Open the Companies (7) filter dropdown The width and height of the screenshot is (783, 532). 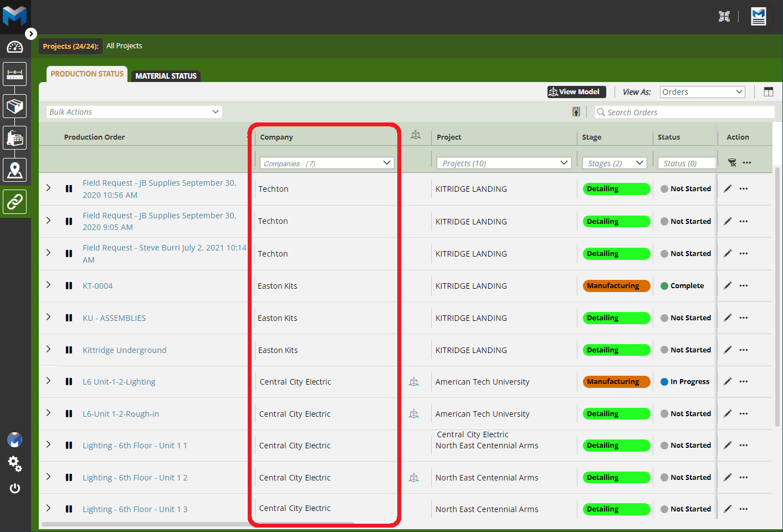[327, 163]
